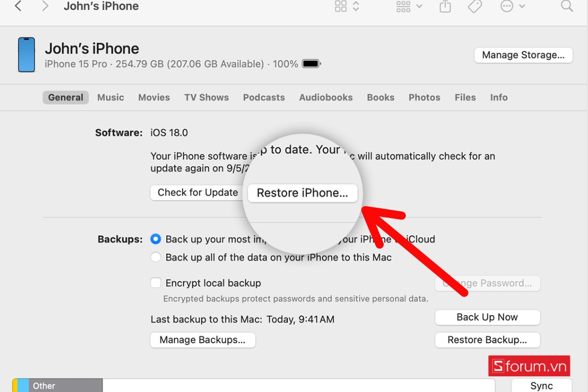Click Restore Backup button

coord(488,340)
